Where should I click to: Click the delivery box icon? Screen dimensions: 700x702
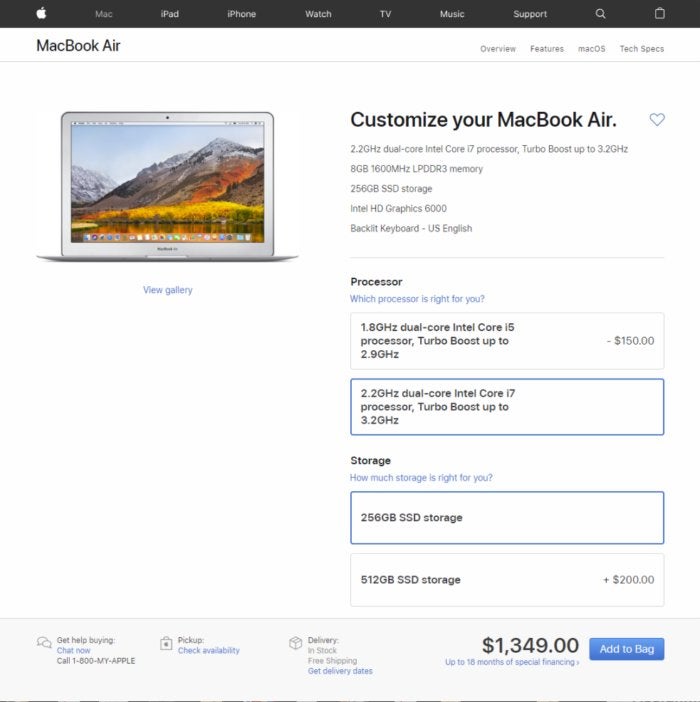tap(295, 643)
